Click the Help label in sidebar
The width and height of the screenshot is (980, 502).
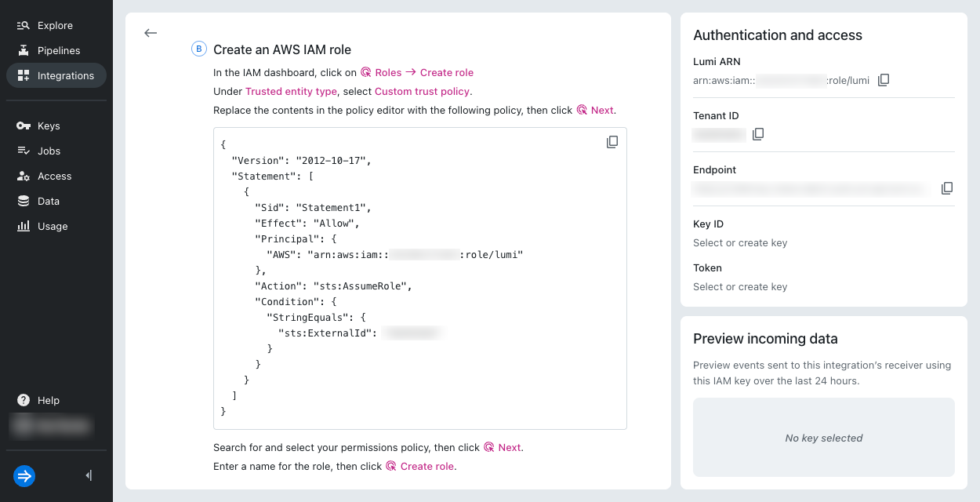click(49, 400)
